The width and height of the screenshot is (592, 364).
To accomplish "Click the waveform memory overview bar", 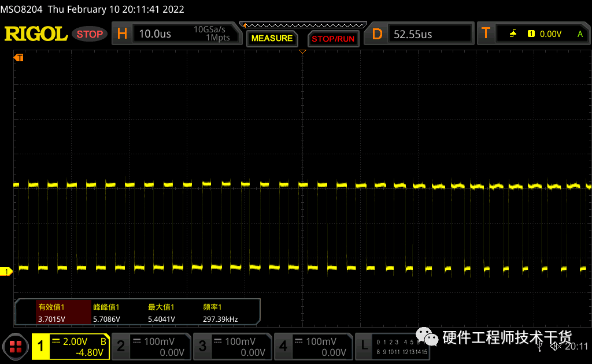I will tap(303, 25).
